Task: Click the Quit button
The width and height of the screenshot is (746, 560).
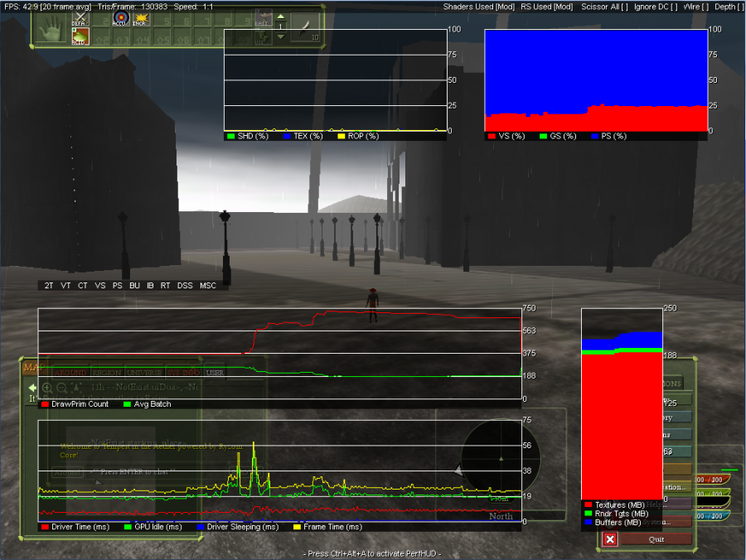Action: point(655,539)
